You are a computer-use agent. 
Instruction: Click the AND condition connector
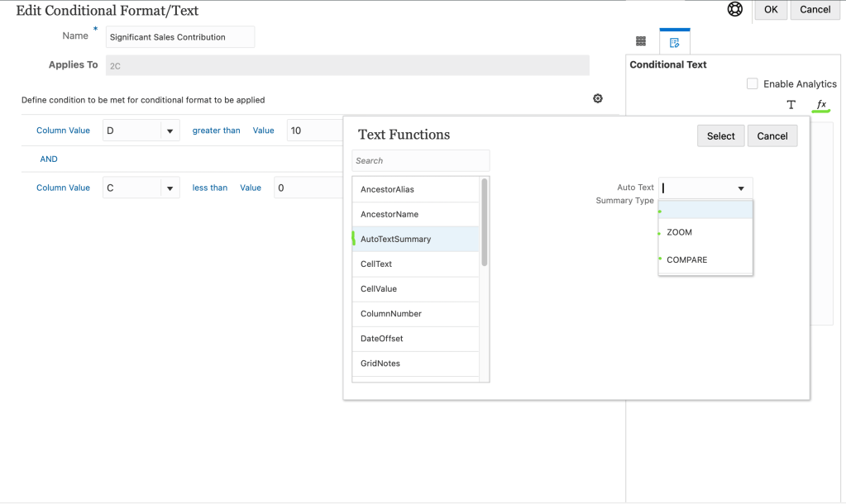[49, 159]
